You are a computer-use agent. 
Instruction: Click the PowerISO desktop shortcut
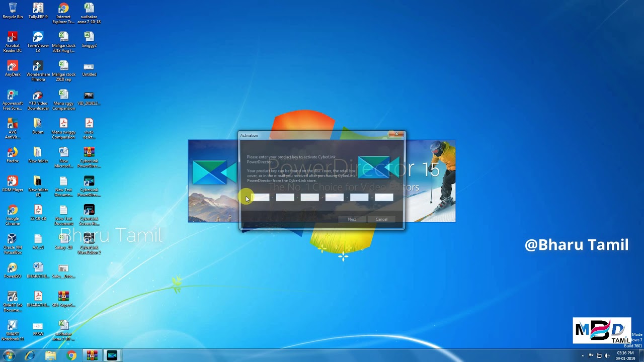coord(13,270)
